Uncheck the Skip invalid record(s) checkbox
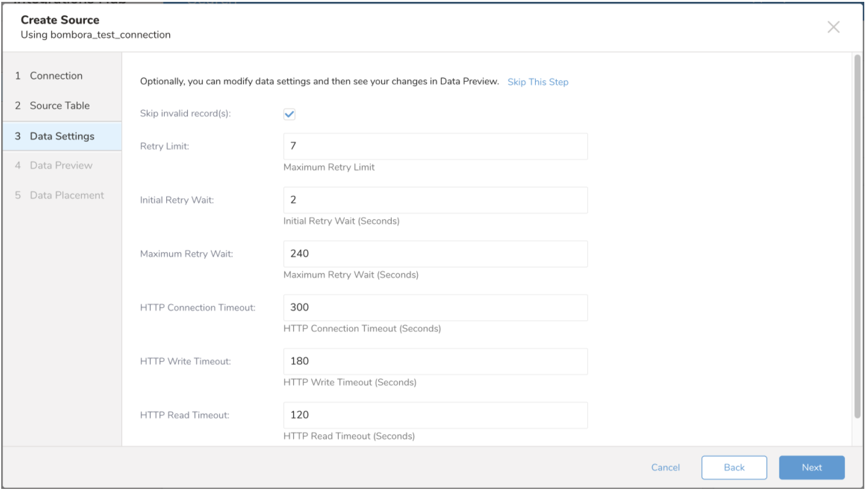This screenshot has width=868, height=492. tap(289, 114)
